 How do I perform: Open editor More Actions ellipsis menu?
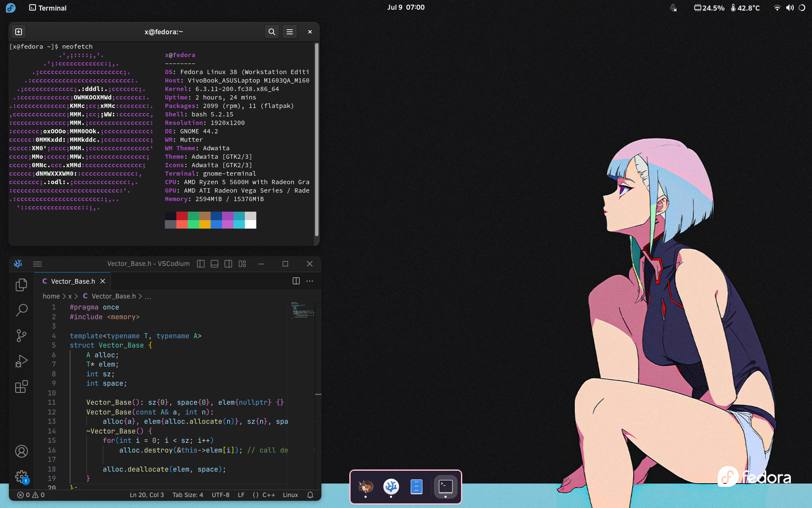pos(310,281)
